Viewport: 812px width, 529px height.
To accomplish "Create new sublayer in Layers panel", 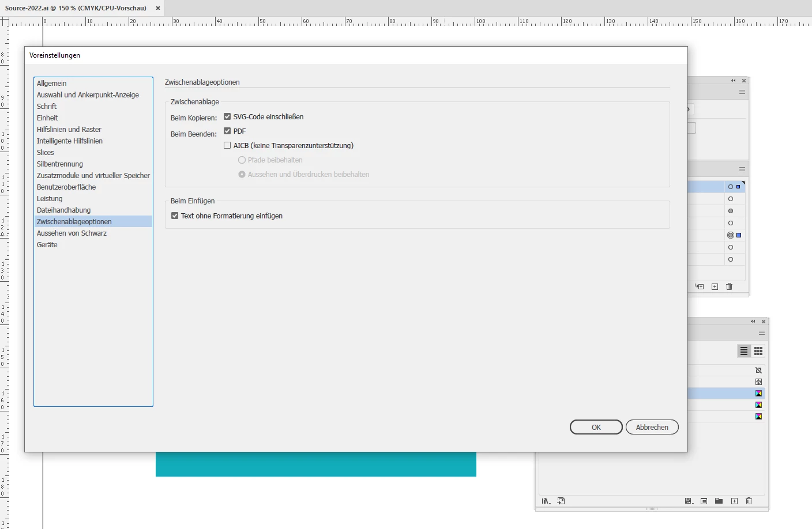I will (x=700, y=286).
